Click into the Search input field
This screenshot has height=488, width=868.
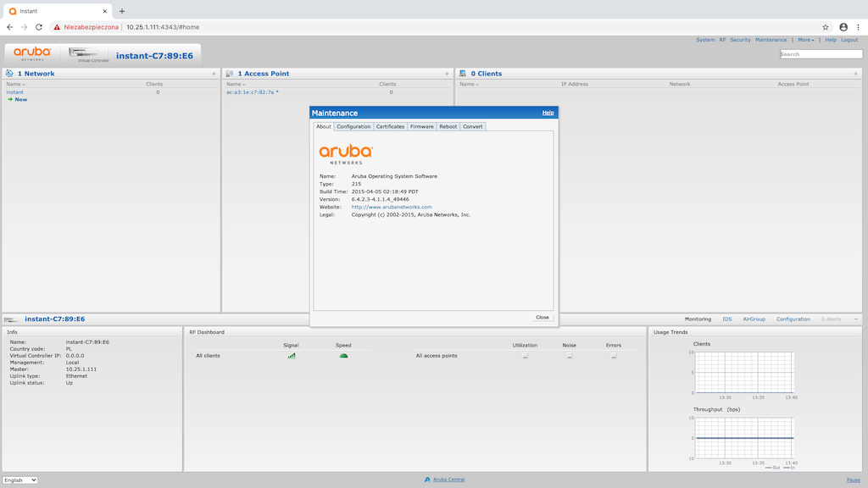809,54
